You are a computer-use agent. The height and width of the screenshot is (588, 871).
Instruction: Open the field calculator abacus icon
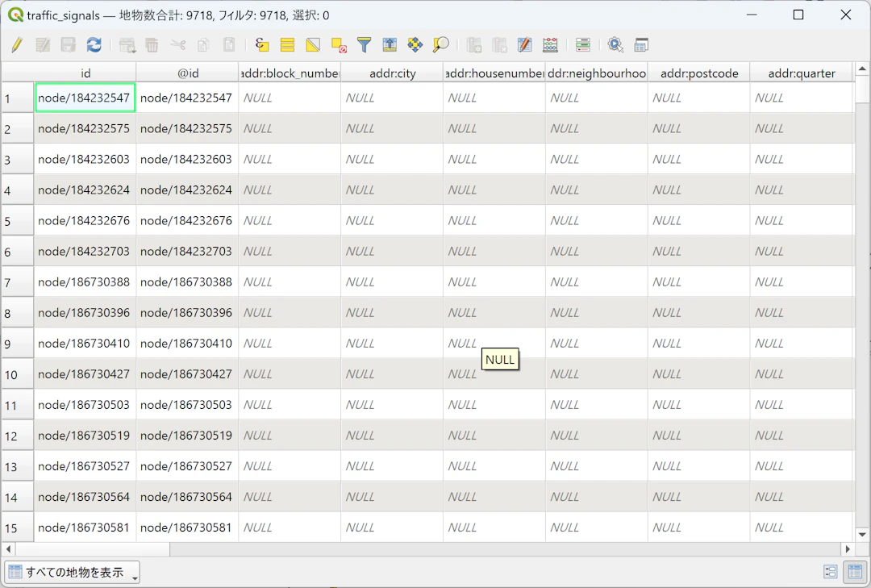coord(550,45)
